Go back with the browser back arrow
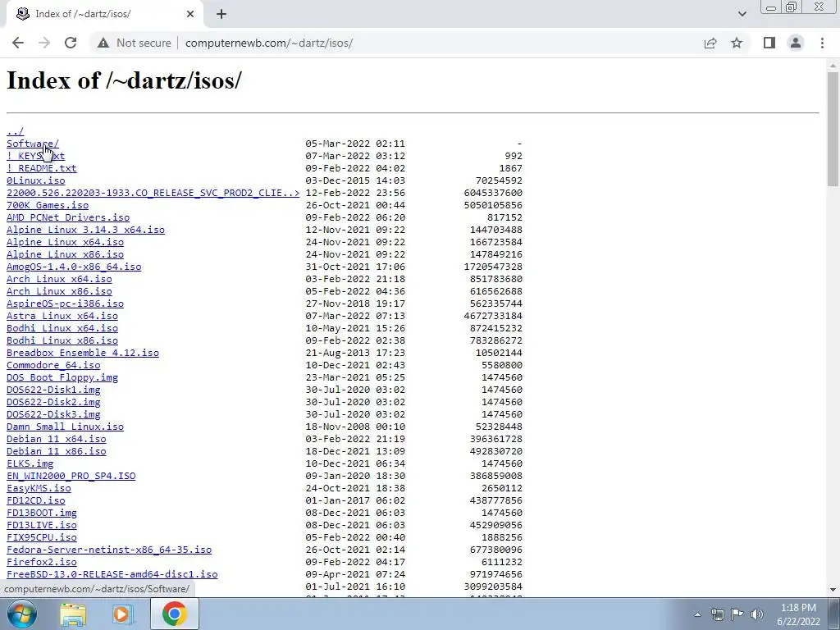This screenshot has height=630, width=840. tap(18, 43)
